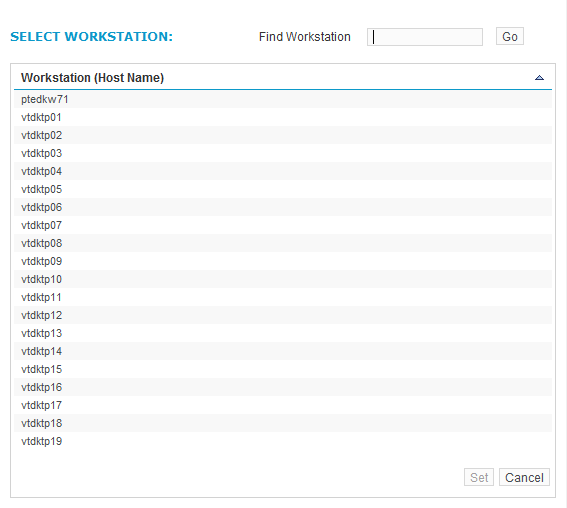Select workstation ptedkw71
This screenshot has width=567, height=508.
(283, 99)
